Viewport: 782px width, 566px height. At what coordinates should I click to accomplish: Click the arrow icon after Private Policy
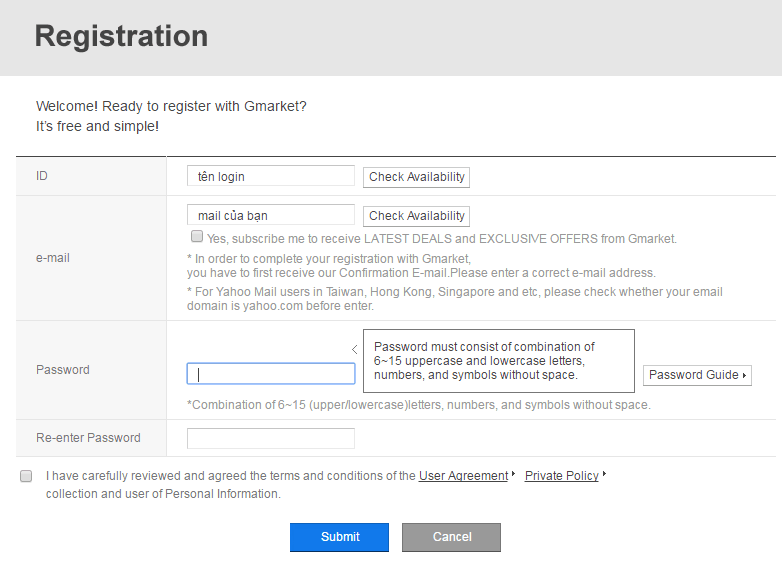[x=604, y=475]
